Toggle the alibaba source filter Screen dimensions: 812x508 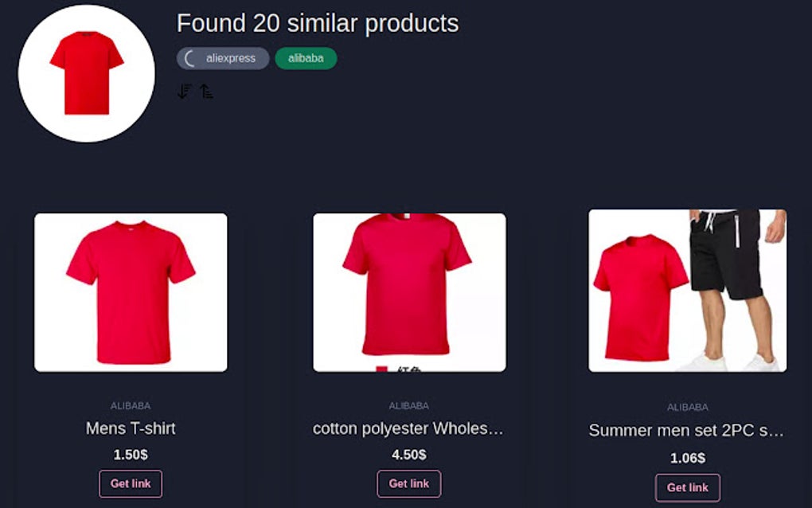pyautogui.click(x=306, y=58)
